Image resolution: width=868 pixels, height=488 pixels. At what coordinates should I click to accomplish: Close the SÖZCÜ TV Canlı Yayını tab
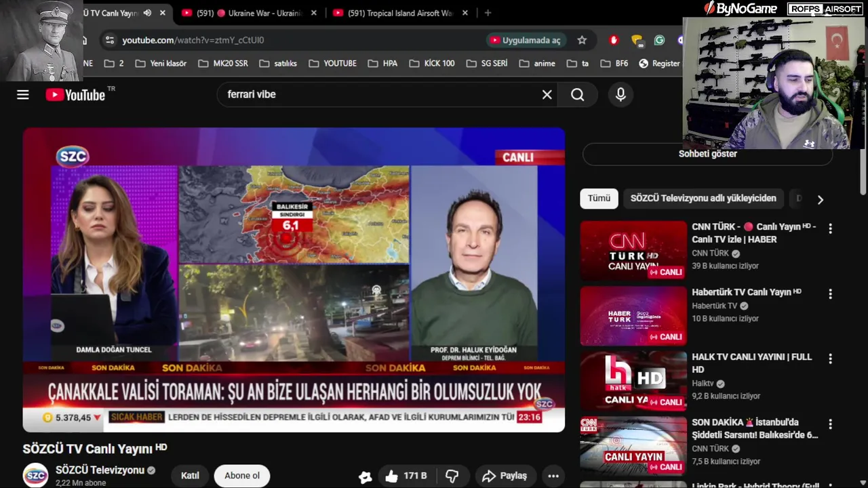point(162,13)
